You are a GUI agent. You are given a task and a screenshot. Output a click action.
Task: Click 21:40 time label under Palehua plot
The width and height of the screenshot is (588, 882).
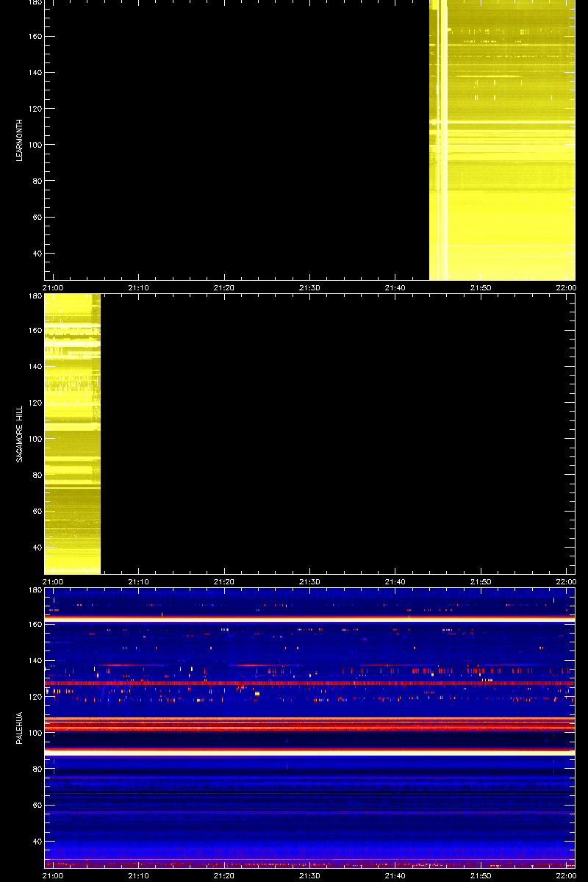click(x=395, y=875)
